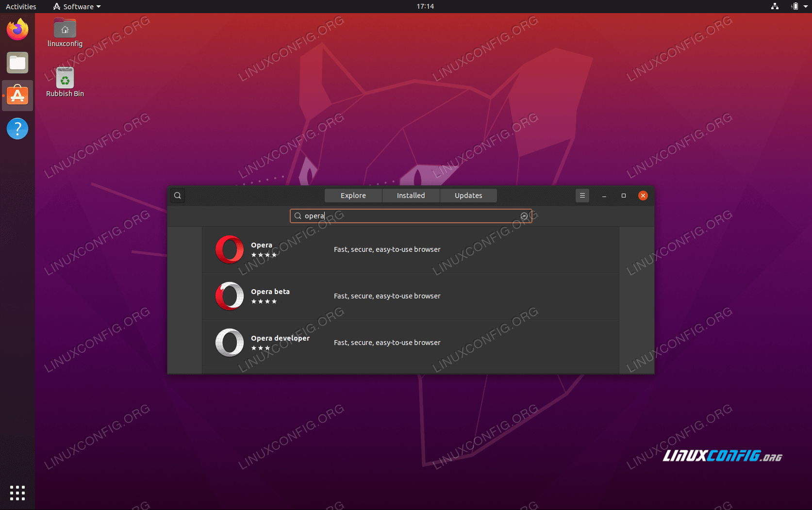Minimize the Software window

(604, 196)
